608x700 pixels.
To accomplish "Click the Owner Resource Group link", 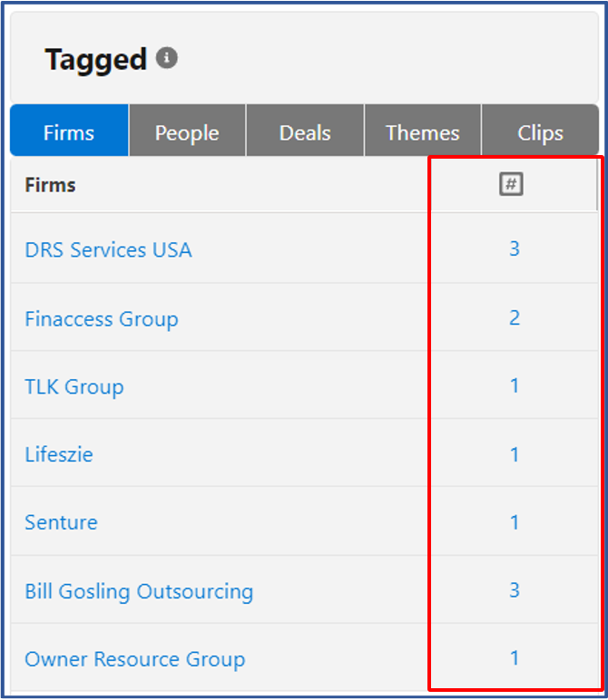I will 135,659.
